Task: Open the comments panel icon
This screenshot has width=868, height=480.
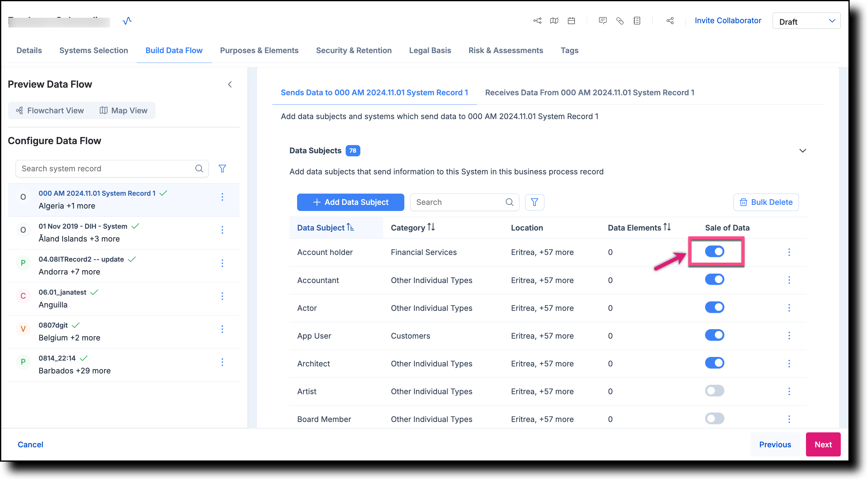Action: click(x=603, y=20)
